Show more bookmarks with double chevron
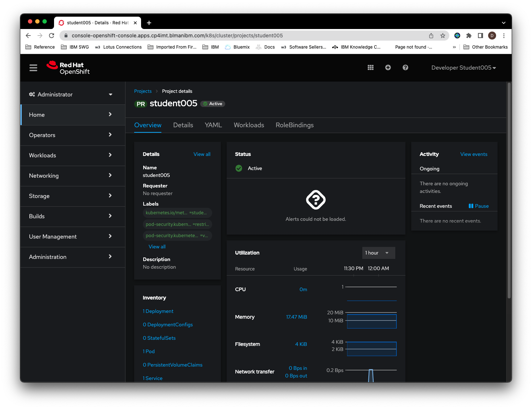 (x=454, y=47)
